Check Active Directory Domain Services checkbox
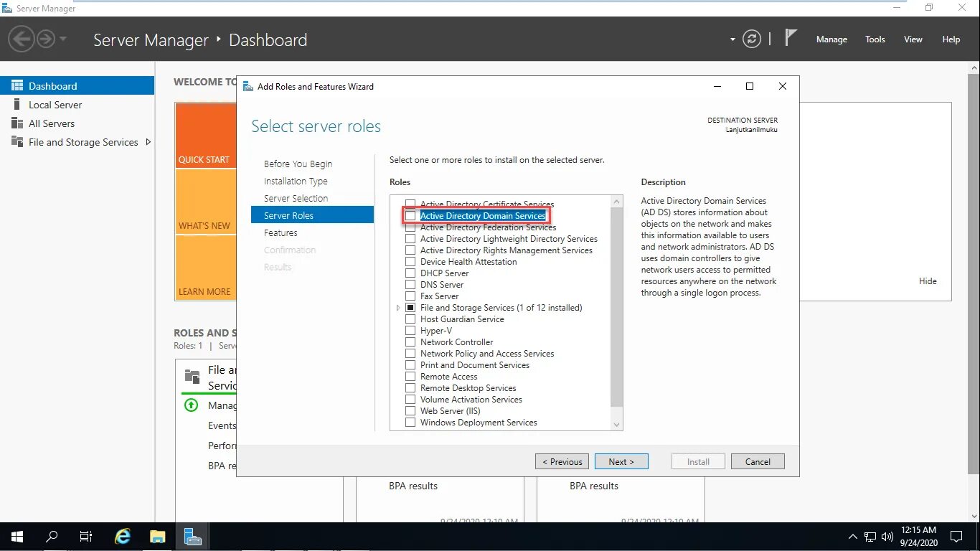Image resolution: width=980 pixels, height=551 pixels. [410, 216]
